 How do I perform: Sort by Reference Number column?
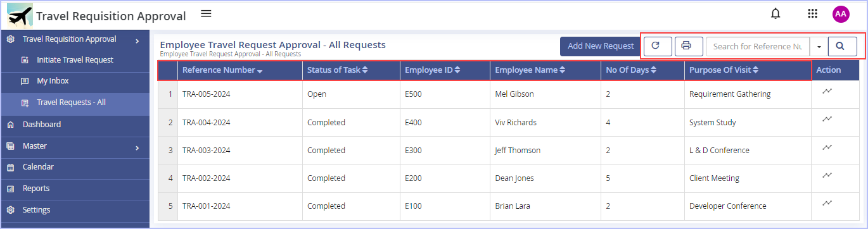pos(222,70)
